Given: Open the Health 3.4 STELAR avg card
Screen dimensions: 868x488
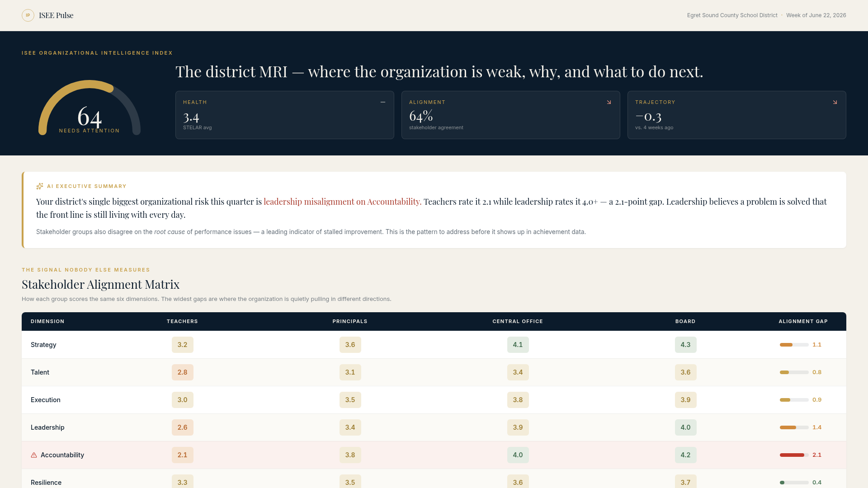Looking at the screenshot, I should (285, 115).
